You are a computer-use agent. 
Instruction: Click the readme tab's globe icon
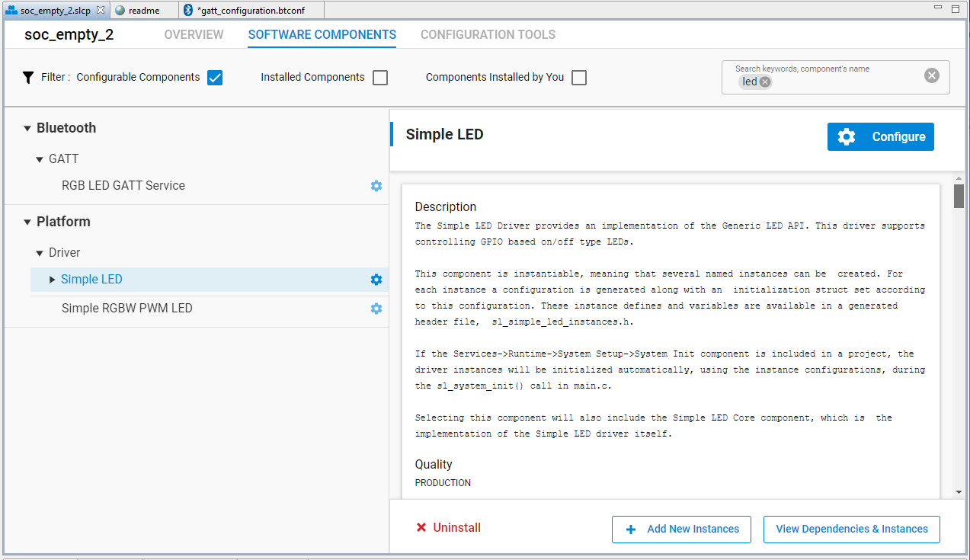click(119, 11)
